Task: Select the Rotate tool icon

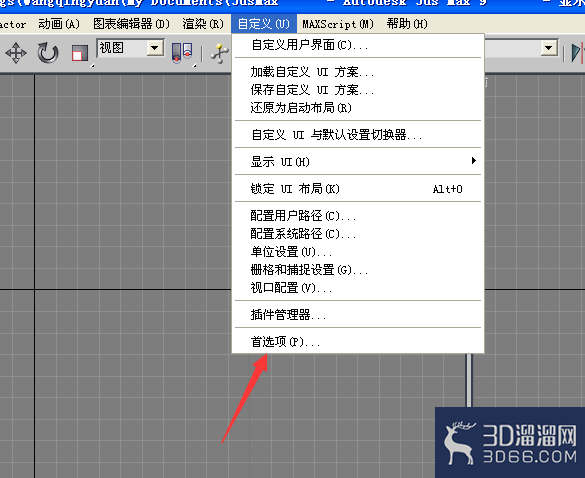Action: pos(48,53)
